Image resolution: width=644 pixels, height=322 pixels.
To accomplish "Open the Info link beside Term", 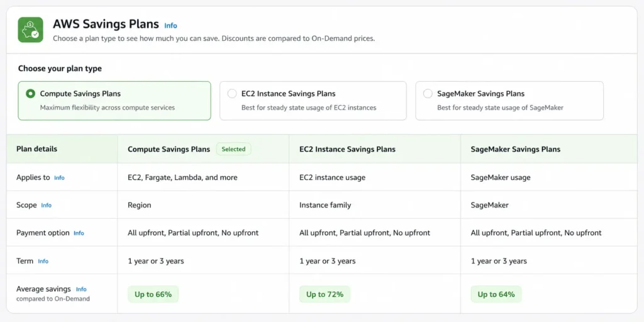I will pyautogui.click(x=43, y=261).
